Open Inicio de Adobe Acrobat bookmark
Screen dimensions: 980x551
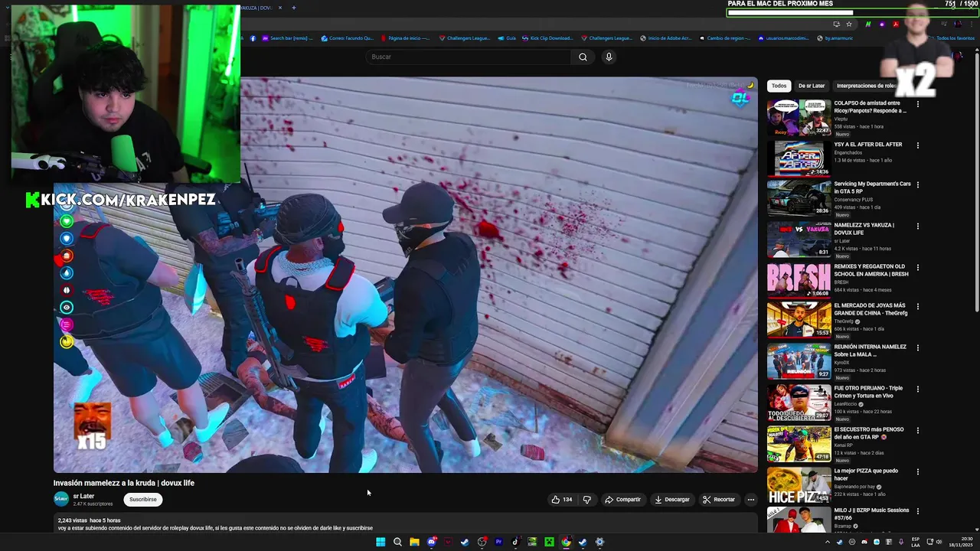[x=665, y=38]
